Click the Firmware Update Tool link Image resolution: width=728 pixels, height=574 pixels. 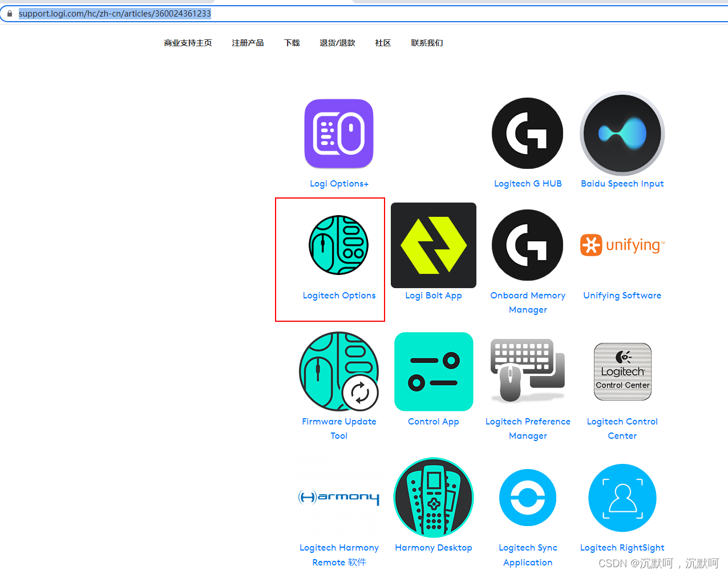pos(339,429)
